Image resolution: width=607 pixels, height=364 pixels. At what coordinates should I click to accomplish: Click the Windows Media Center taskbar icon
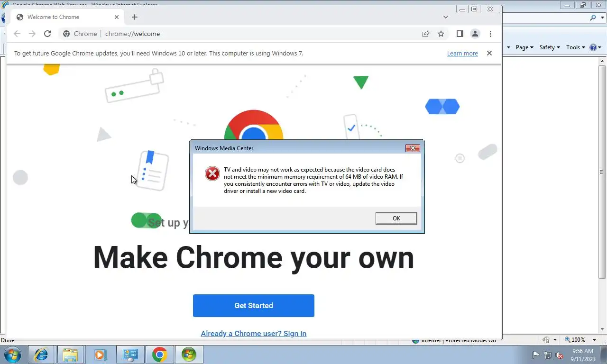[x=189, y=355]
